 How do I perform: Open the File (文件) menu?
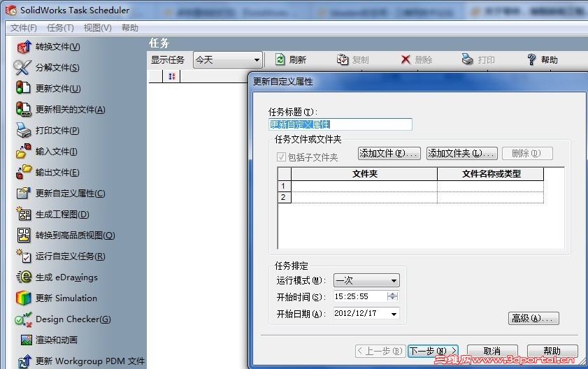24,28
